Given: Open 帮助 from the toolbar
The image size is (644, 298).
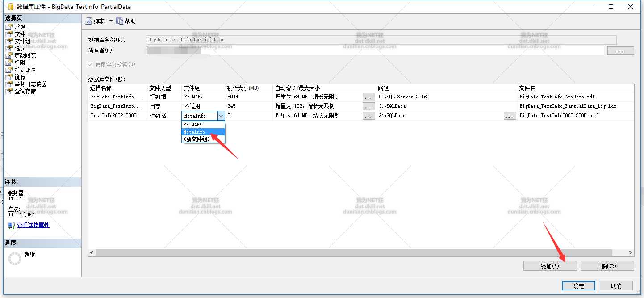Looking at the screenshot, I should tap(126, 21).
